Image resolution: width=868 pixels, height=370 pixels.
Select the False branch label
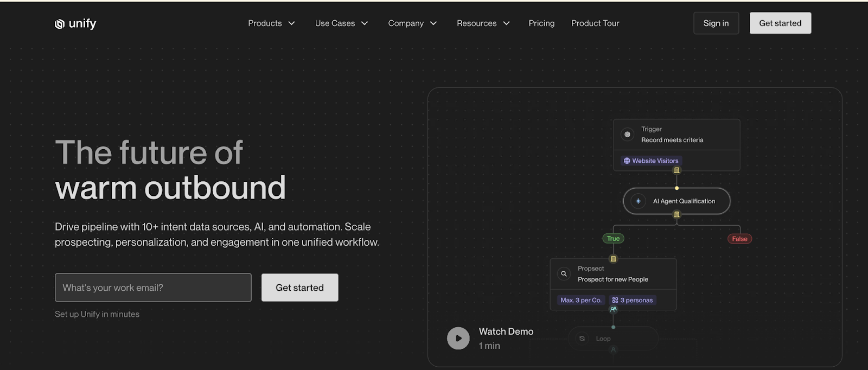pos(739,239)
